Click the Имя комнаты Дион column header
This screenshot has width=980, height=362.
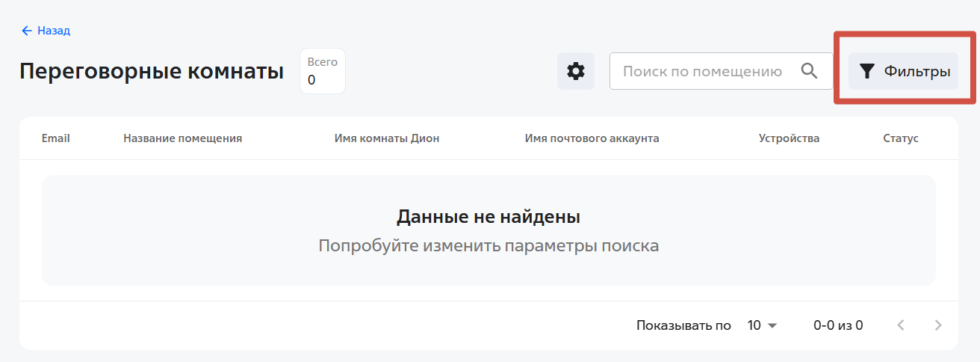tap(387, 138)
